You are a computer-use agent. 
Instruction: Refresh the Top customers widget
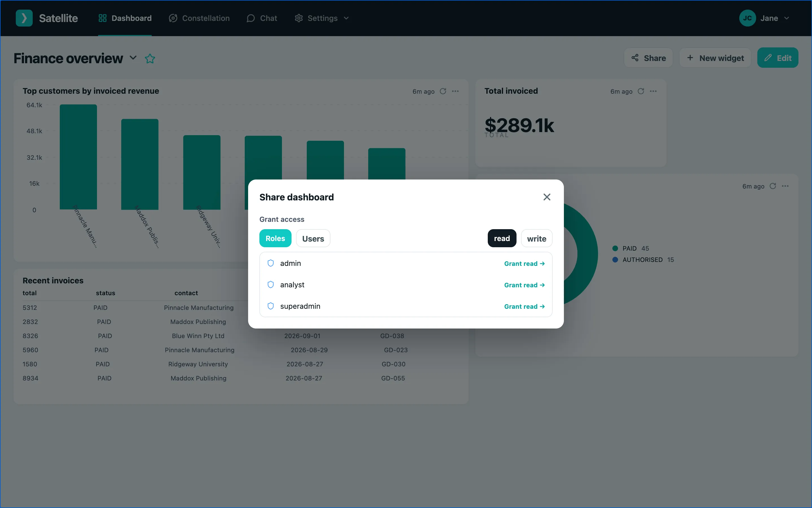[x=443, y=91]
